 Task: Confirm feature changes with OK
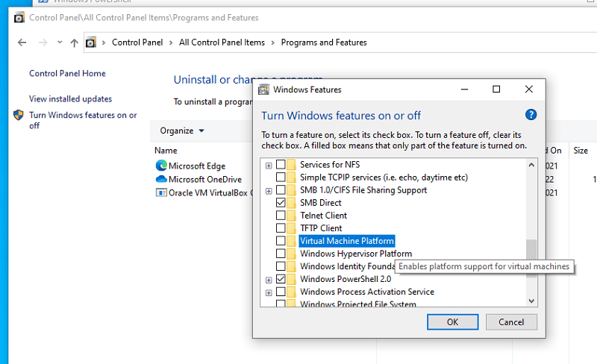tap(453, 322)
